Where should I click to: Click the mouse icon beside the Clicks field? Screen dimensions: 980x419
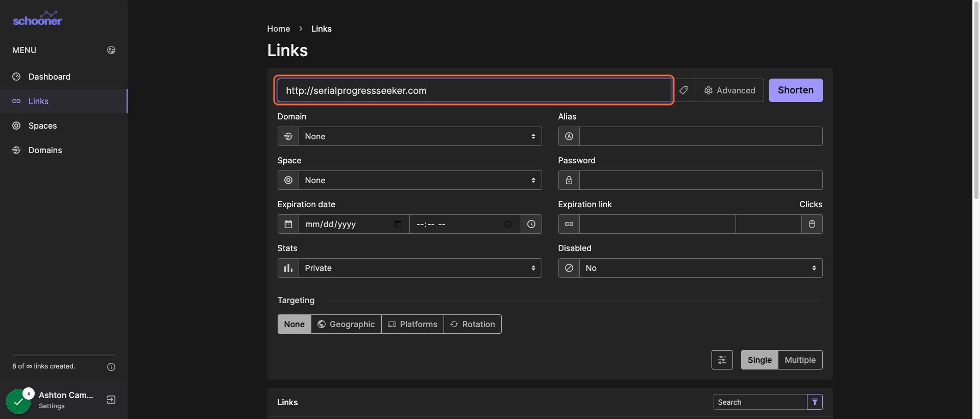[812, 224]
